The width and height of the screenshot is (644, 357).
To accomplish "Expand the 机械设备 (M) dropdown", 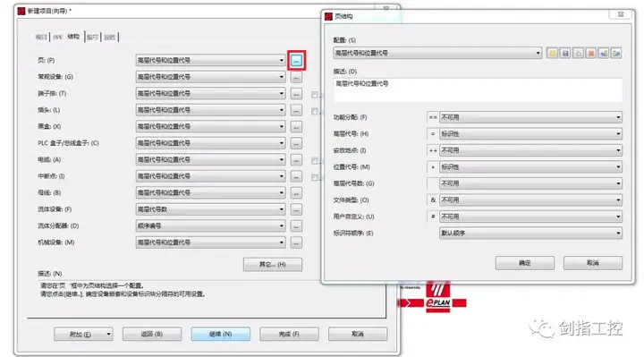I will (x=211, y=242).
